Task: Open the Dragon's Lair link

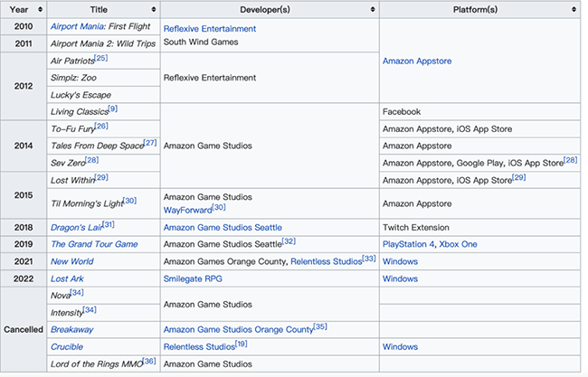Action: point(77,228)
